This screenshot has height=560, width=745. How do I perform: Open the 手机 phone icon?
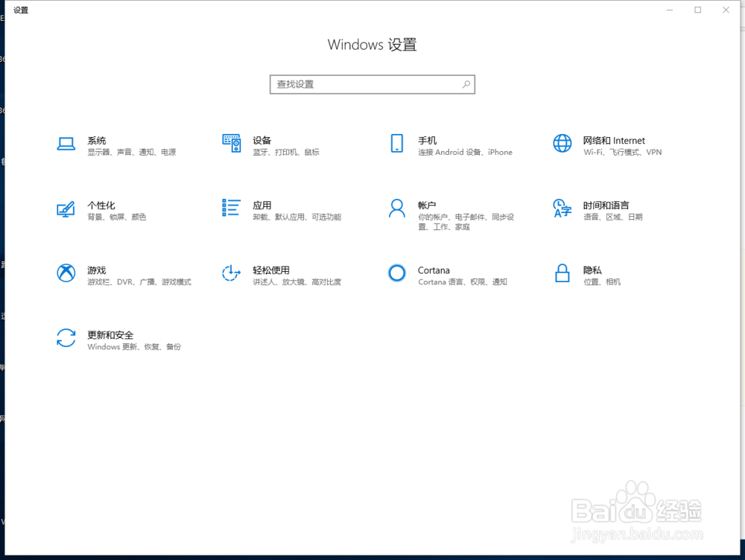[397, 144]
